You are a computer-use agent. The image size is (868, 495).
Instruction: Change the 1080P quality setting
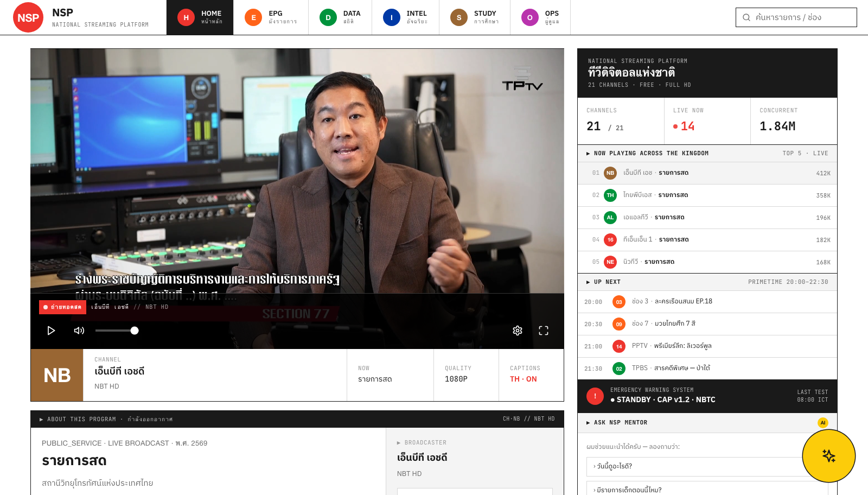point(456,379)
